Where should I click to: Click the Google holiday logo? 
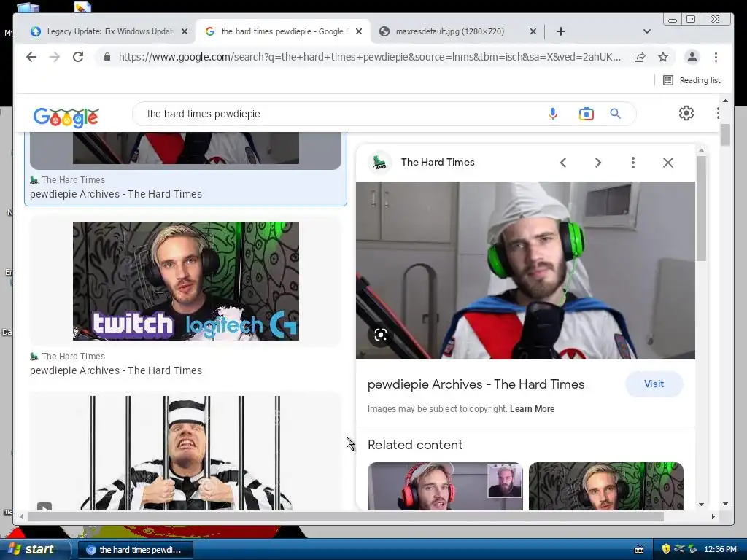click(x=66, y=117)
